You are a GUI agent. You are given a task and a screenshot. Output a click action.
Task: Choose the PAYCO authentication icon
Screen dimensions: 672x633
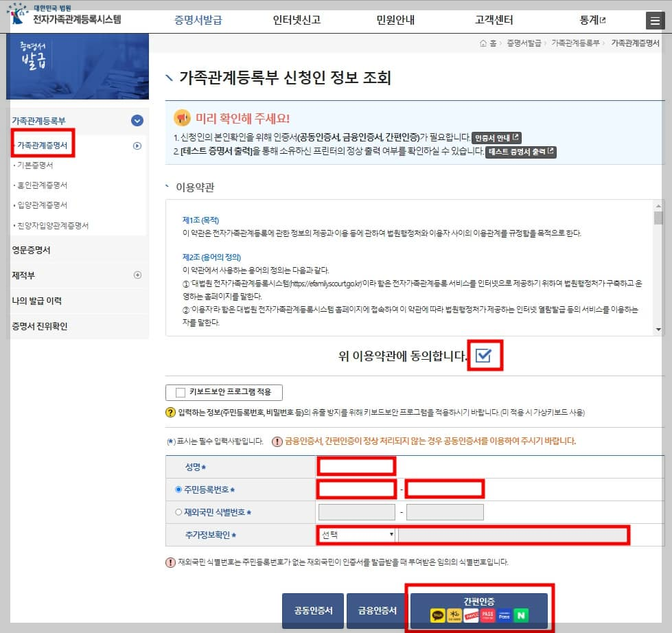(x=471, y=615)
